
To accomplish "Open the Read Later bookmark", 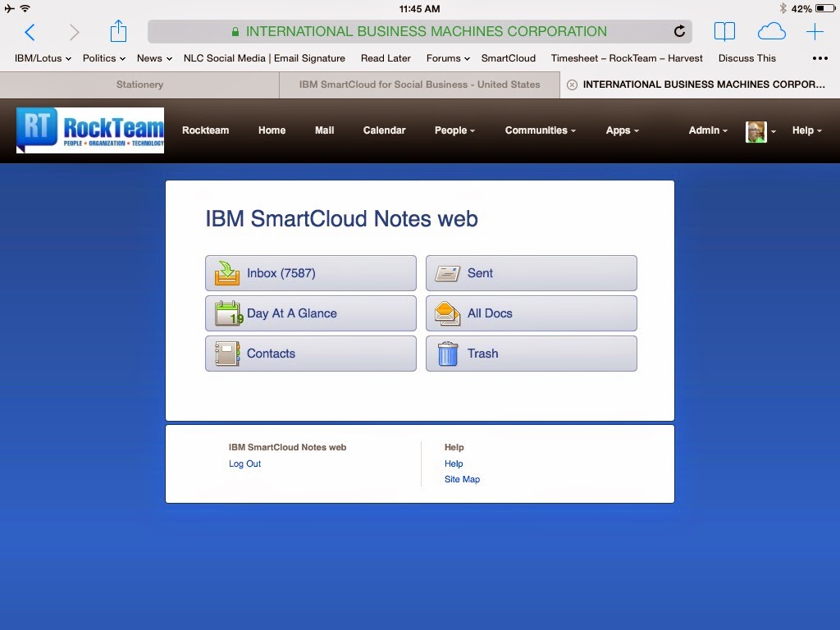I will pos(386,58).
